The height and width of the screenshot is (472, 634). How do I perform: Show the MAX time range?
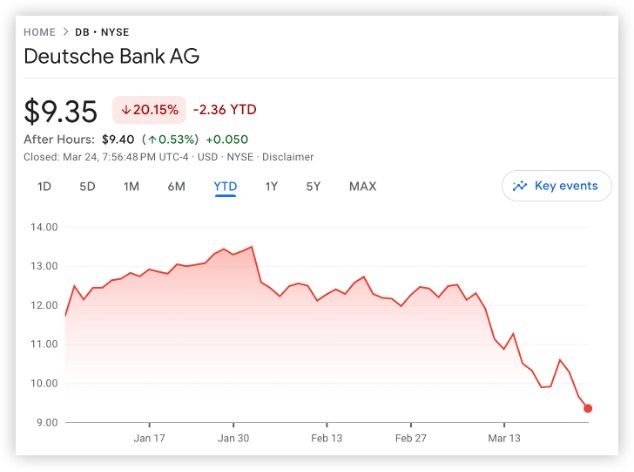[362, 186]
